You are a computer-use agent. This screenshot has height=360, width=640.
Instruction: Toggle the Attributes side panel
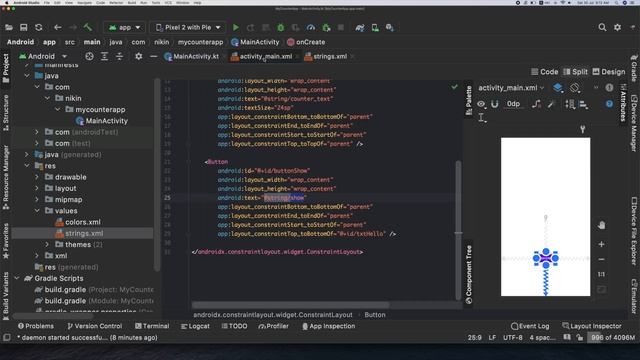coord(623,103)
